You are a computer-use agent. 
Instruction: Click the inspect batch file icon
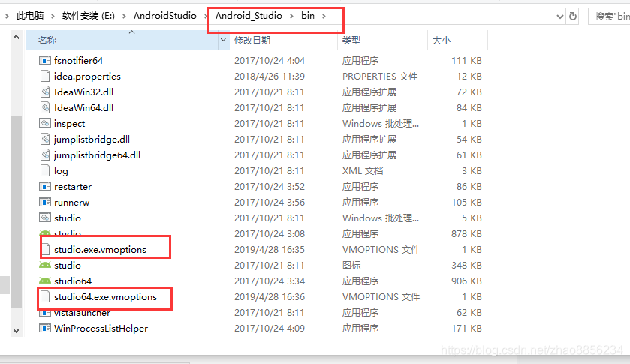tap(45, 123)
